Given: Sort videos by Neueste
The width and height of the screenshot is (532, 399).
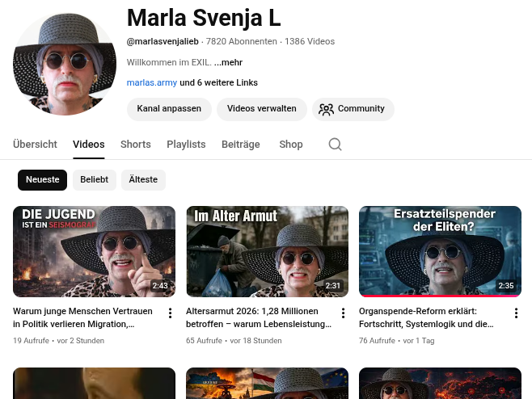Looking at the screenshot, I should [x=42, y=179].
